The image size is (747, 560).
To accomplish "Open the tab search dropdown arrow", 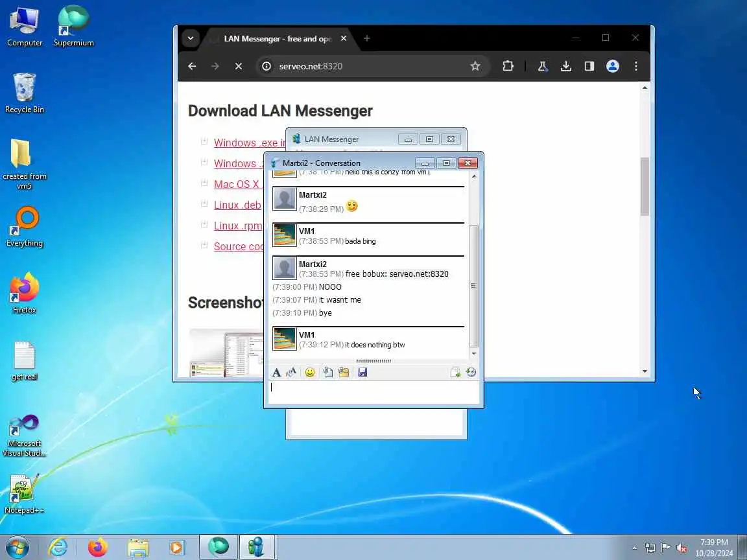I will [x=191, y=39].
